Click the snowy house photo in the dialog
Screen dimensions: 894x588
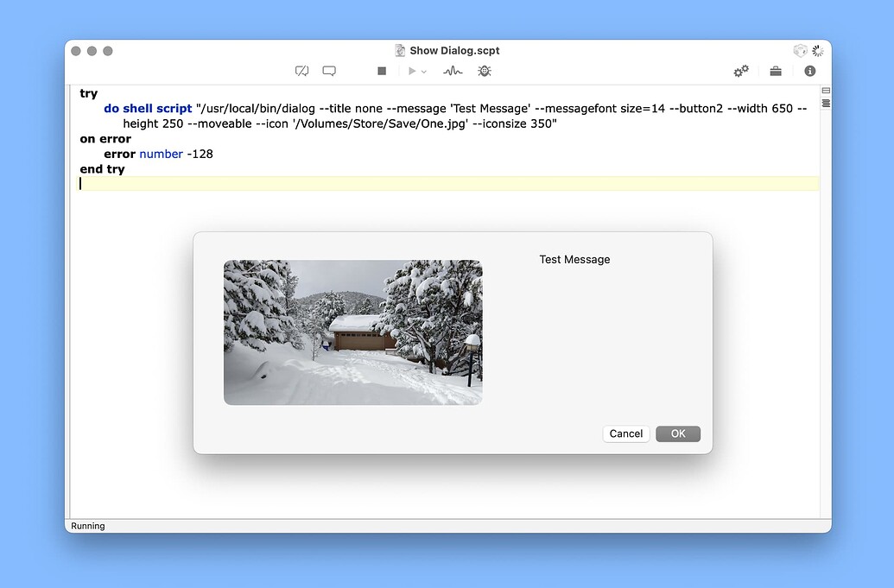(352, 332)
